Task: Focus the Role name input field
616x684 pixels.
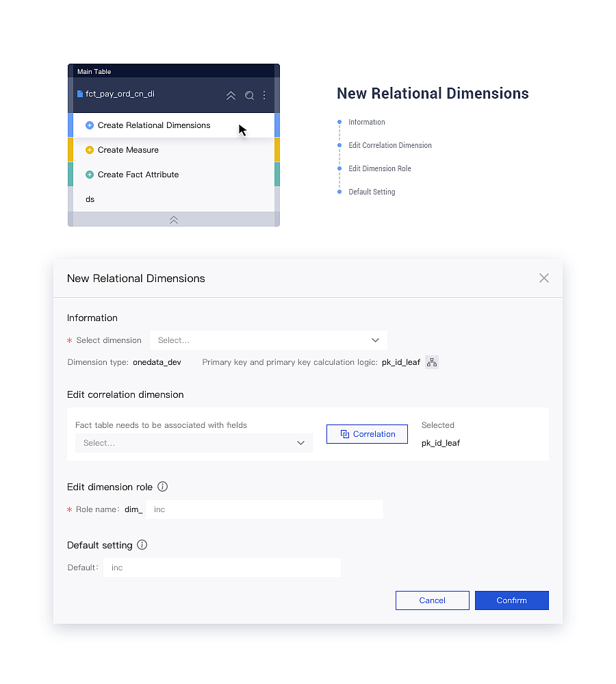Action: (x=265, y=509)
